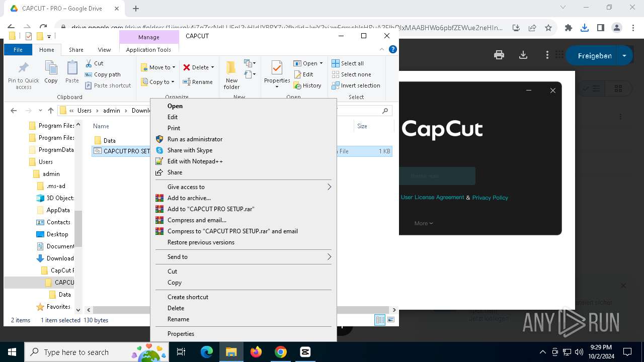Open the File tab in Explorer
Screen dimensions: 644x362
pyautogui.click(x=18, y=50)
